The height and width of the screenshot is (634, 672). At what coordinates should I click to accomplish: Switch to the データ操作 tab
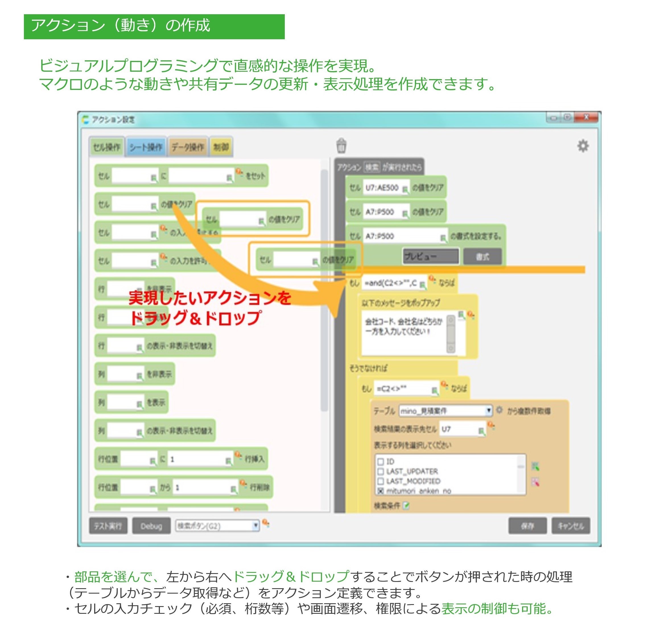coord(187,147)
